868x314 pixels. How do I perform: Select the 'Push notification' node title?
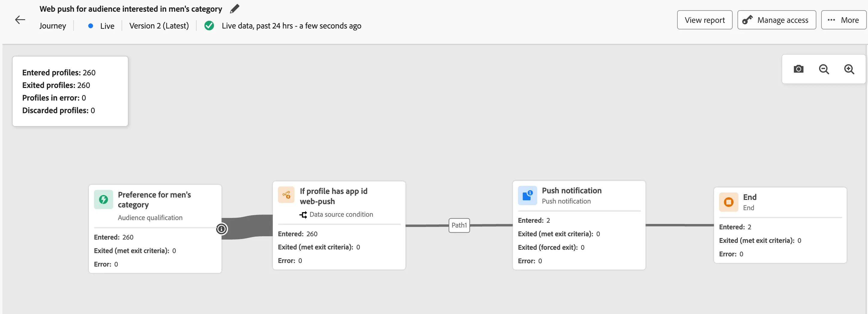pyautogui.click(x=571, y=190)
